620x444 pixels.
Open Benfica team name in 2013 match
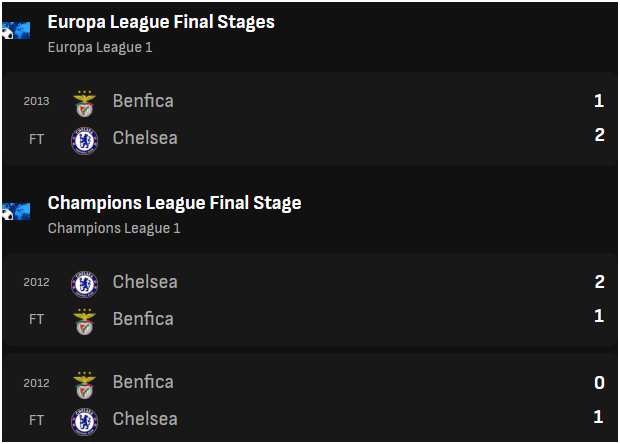coord(143,101)
